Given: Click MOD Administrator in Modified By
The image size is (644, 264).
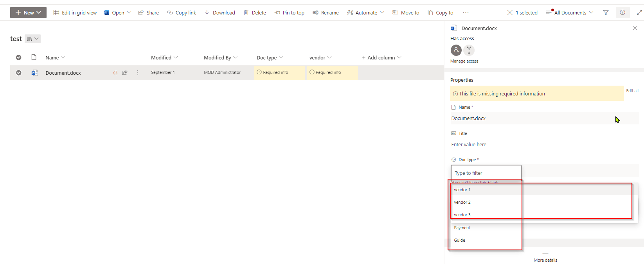Looking at the screenshot, I should click(222, 72).
